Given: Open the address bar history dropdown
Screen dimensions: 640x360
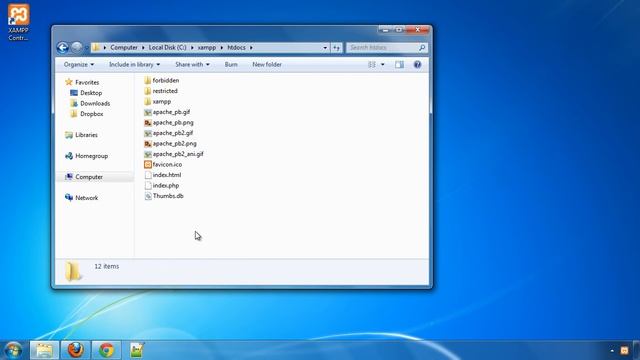Looking at the screenshot, I should pos(325,48).
